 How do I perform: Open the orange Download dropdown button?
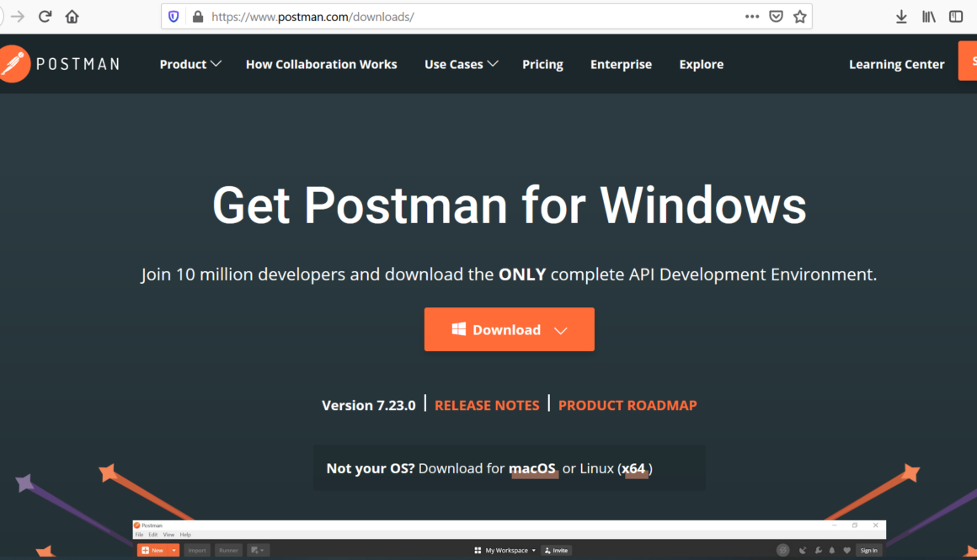(x=509, y=329)
